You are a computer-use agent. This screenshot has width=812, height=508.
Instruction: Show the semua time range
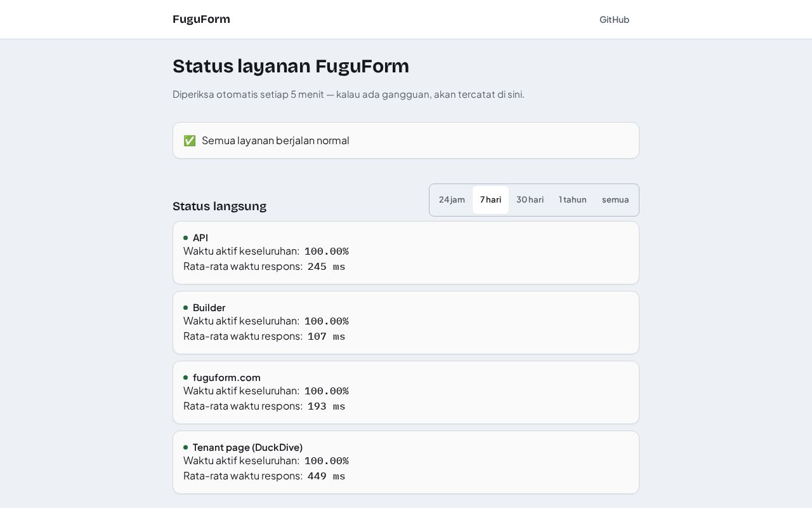coord(615,199)
